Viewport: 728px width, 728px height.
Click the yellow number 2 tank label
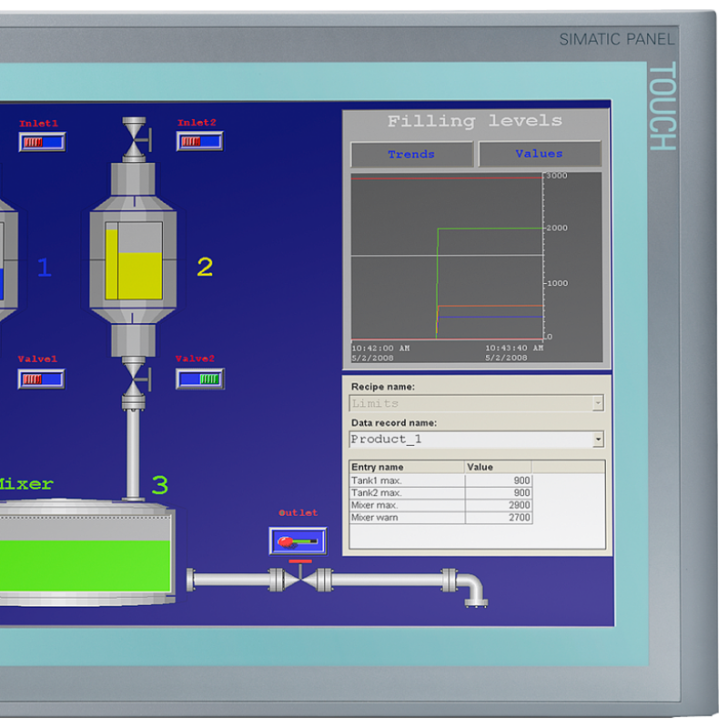(x=205, y=268)
